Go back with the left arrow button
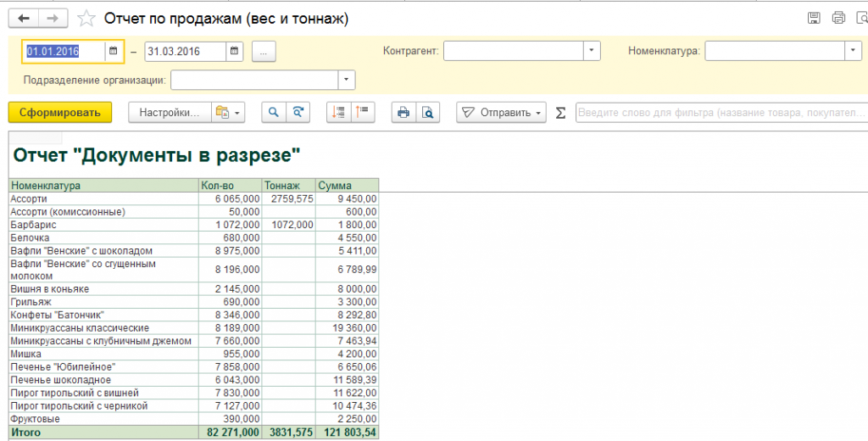 (x=24, y=19)
